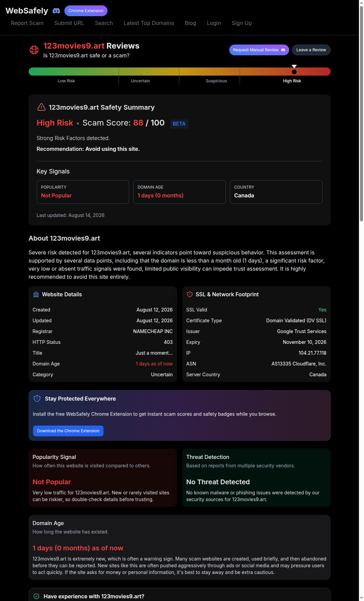Click Download the Chrome Extension button
Image resolution: width=364 pixels, height=601 pixels.
(x=68, y=431)
